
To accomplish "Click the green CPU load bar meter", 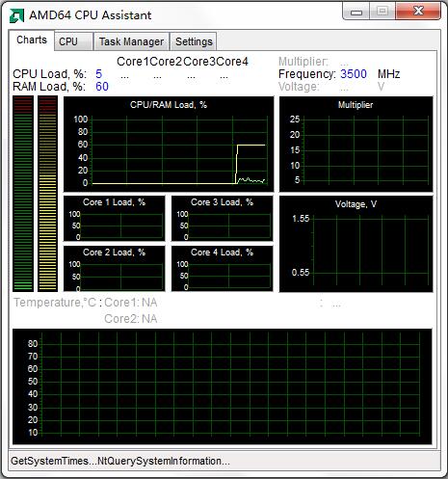I will pos(23,194).
